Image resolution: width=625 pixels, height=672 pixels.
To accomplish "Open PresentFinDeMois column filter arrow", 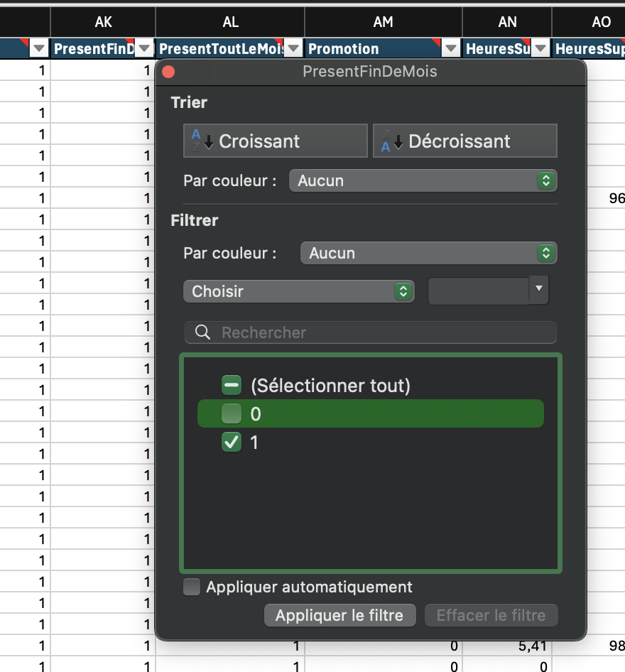I will click(x=144, y=48).
